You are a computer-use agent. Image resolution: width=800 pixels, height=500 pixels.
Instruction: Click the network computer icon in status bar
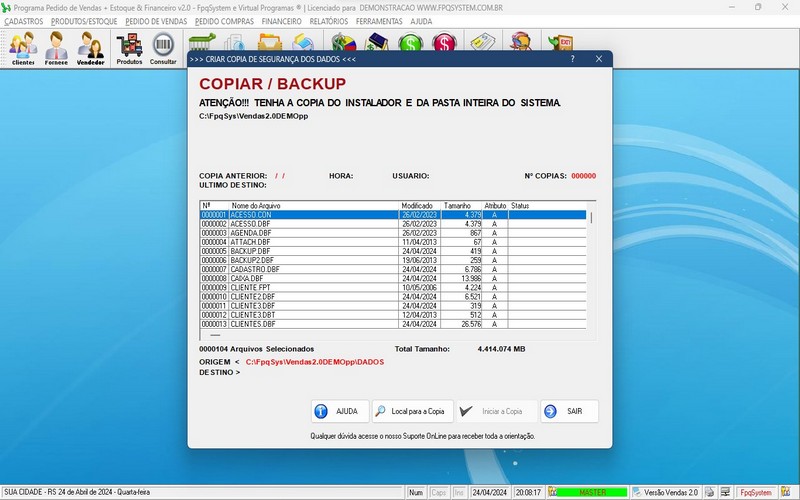(724, 492)
